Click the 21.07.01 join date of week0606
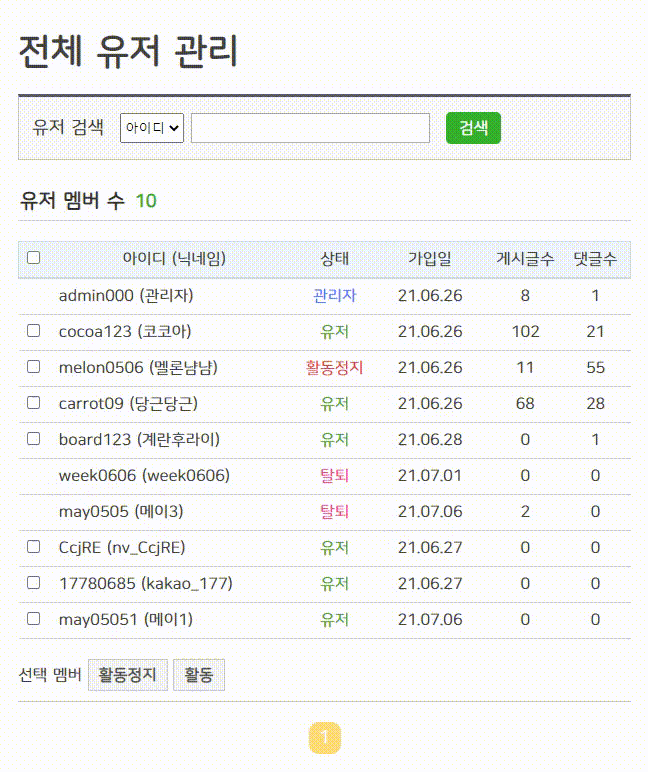Image resolution: width=648 pixels, height=772 pixels. tap(430, 475)
